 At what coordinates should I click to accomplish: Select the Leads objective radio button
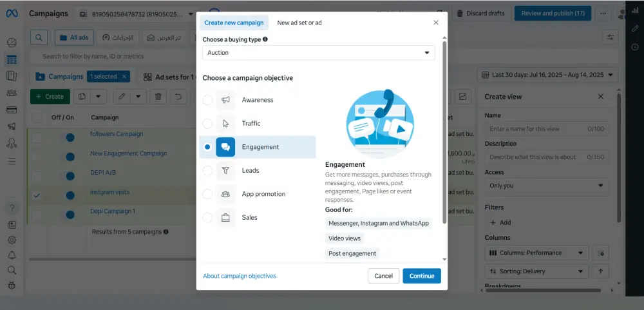[208, 170]
